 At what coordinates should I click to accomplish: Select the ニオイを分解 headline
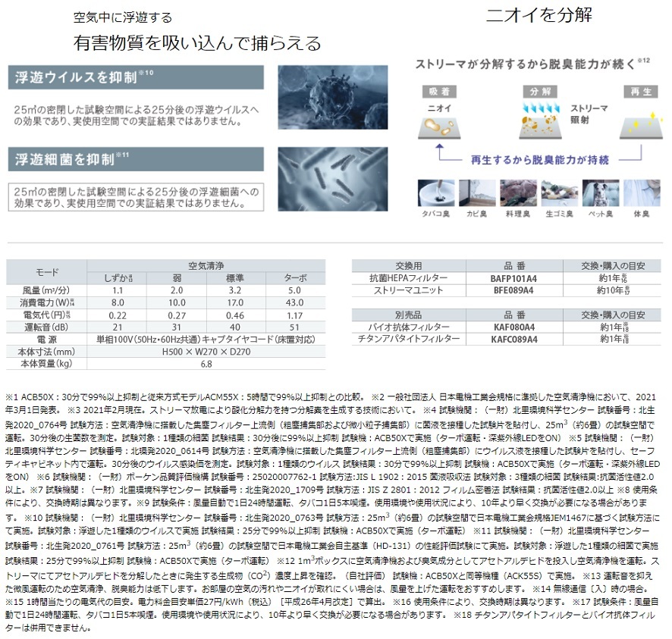[x=539, y=15]
